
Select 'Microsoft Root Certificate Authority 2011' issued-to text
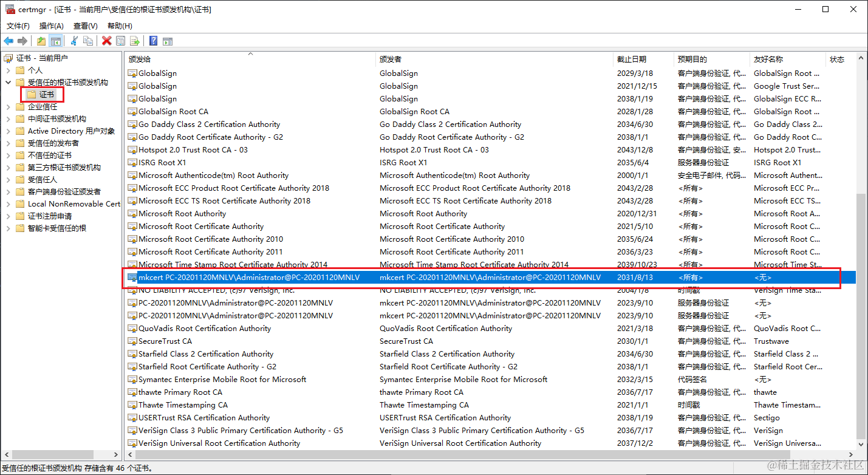pos(211,252)
